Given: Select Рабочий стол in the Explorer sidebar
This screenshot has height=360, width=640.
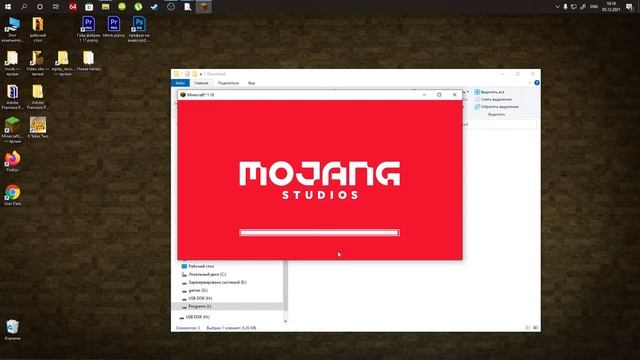Looking at the screenshot, I should pos(198,266).
